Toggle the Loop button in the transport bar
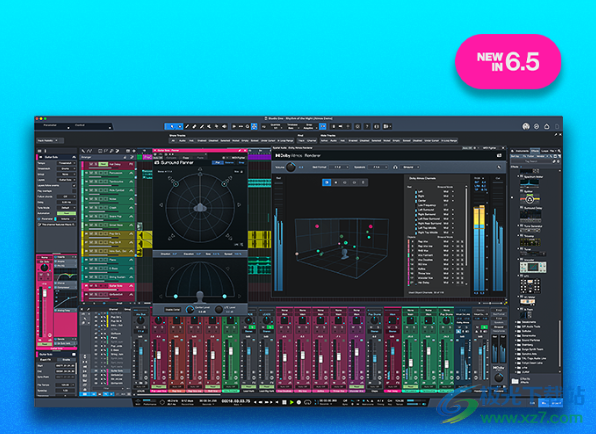This screenshot has width=596, height=434. click(x=308, y=402)
